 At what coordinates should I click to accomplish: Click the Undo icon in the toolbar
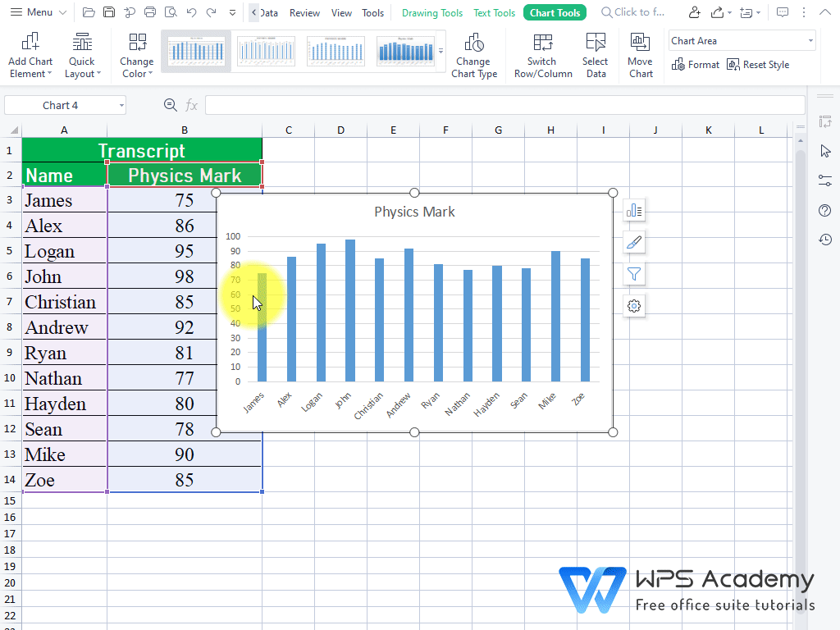click(191, 12)
